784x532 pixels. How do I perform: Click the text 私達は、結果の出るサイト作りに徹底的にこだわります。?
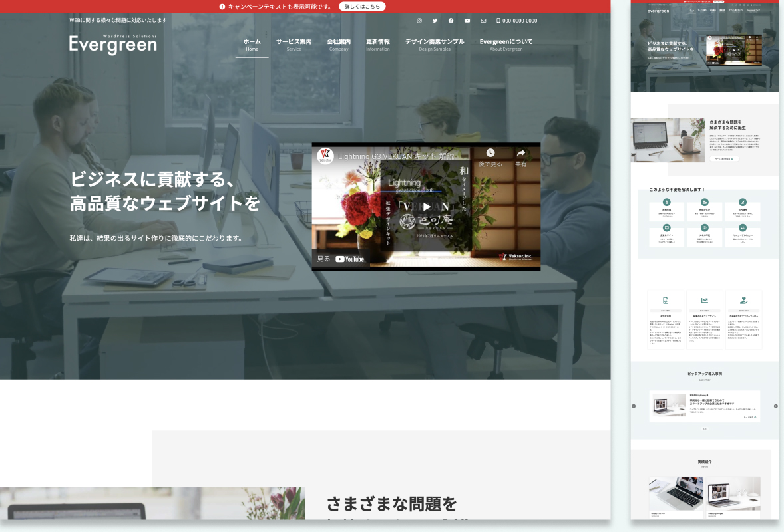[x=157, y=238]
